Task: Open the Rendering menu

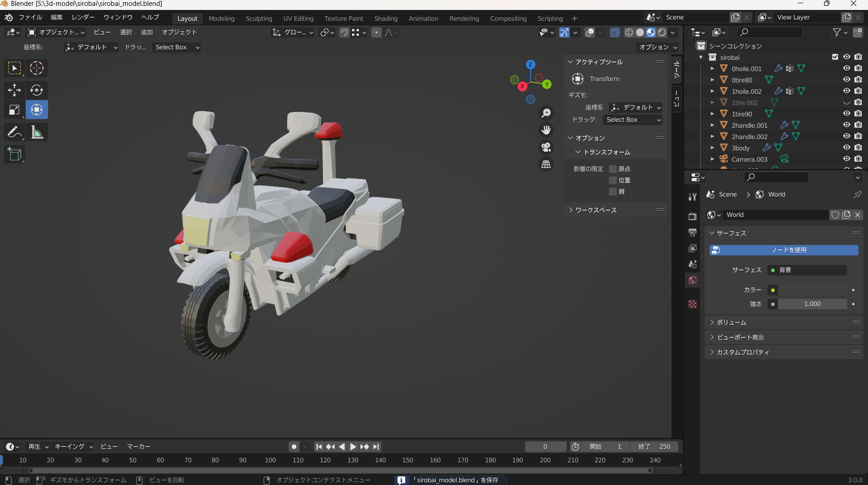Action: (x=464, y=18)
